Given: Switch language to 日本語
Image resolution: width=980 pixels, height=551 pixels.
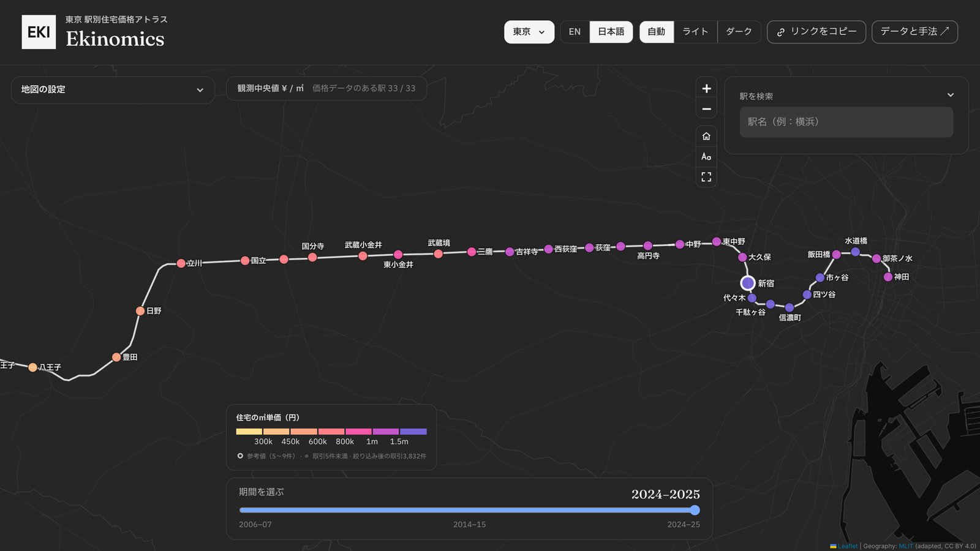Looking at the screenshot, I should pos(611,32).
